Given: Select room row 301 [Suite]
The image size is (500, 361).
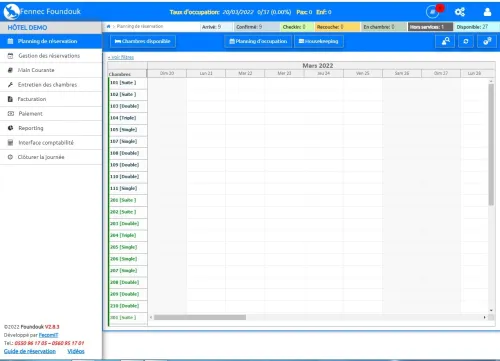Looking at the screenshot, I should 128,317.
